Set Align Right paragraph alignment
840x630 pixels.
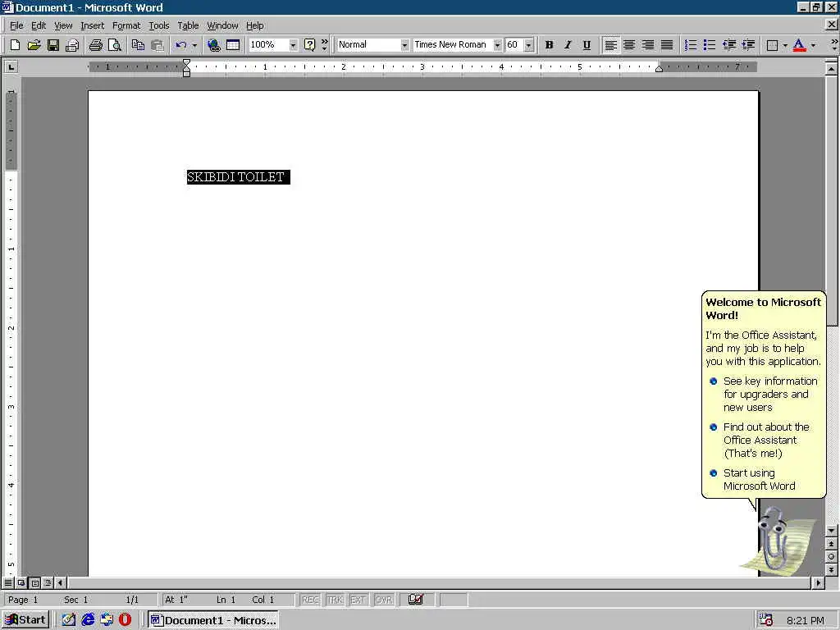point(648,45)
